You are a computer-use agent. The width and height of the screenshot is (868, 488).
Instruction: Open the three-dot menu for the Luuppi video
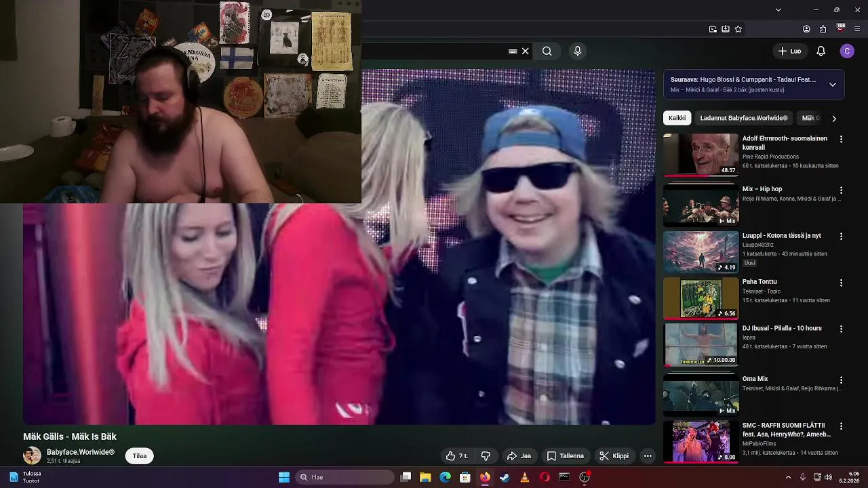(x=842, y=237)
